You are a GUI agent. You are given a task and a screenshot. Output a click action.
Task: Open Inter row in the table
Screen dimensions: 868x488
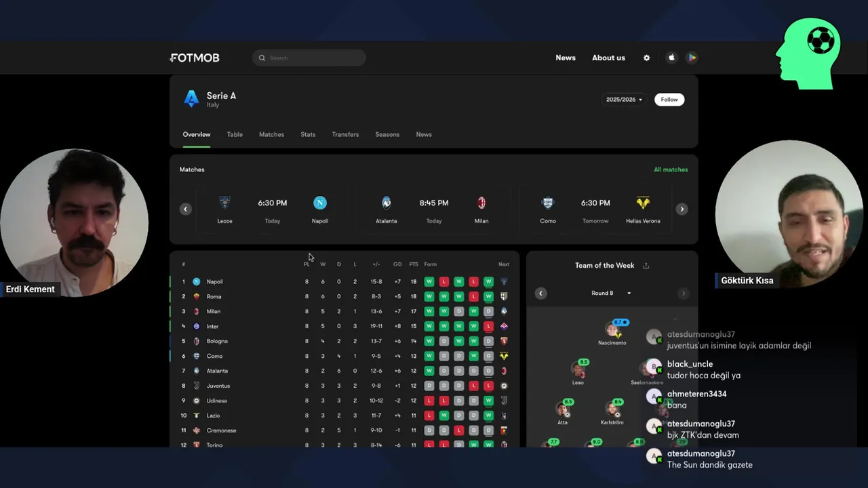coord(344,326)
